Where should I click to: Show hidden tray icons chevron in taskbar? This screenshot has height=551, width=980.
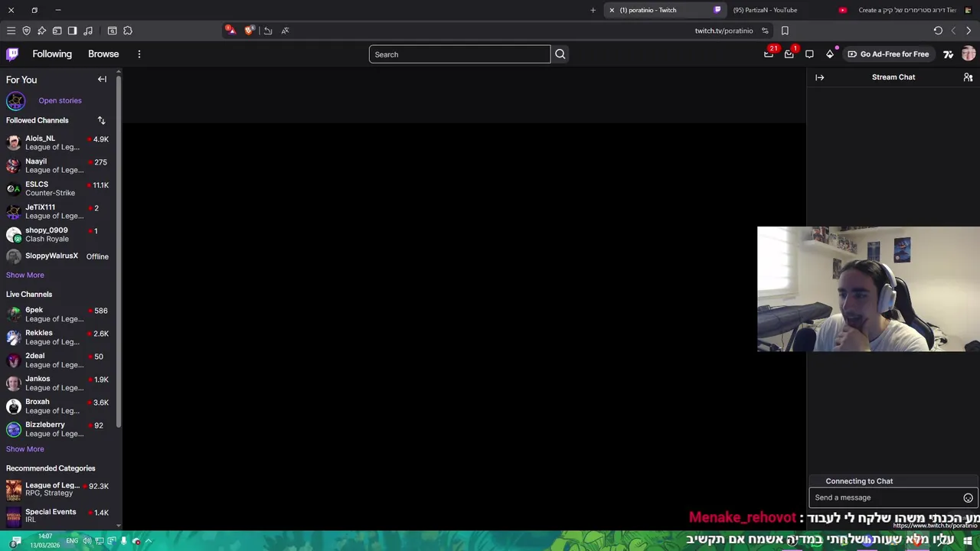pos(149,541)
